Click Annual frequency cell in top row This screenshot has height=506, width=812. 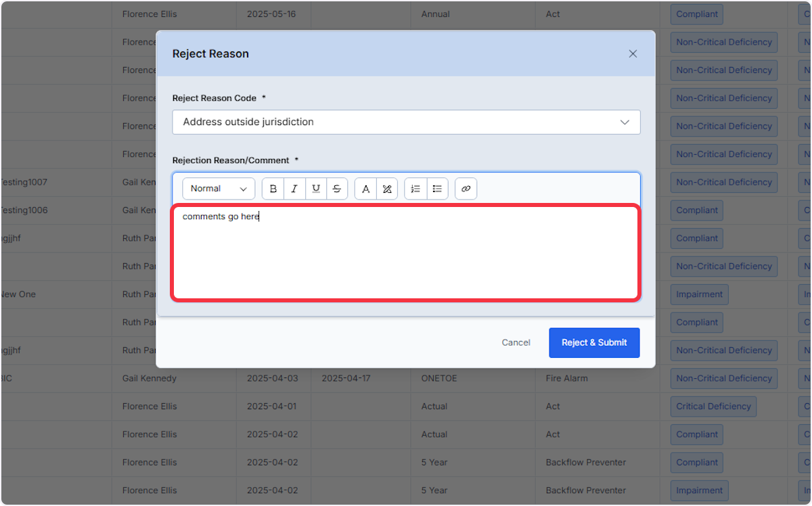436,14
